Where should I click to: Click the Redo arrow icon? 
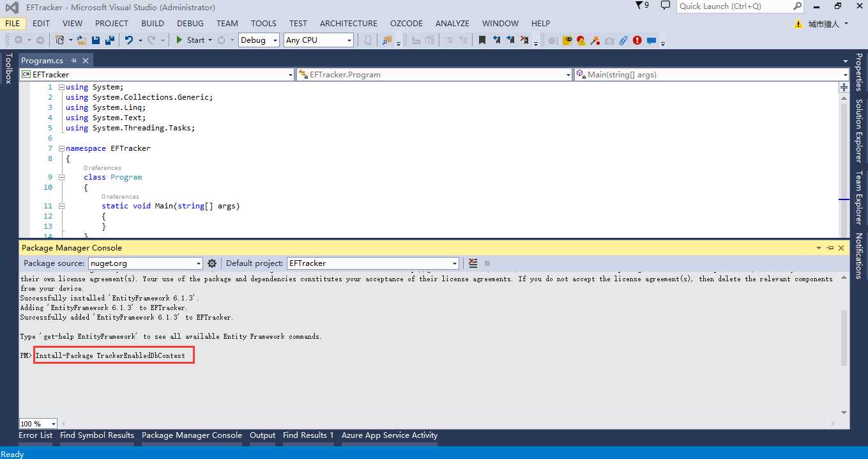(151, 40)
